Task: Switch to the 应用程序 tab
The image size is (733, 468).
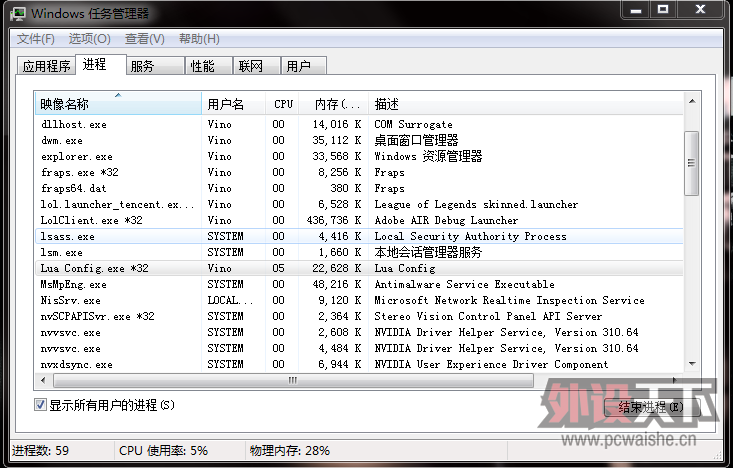Action: [x=46, y=66]
